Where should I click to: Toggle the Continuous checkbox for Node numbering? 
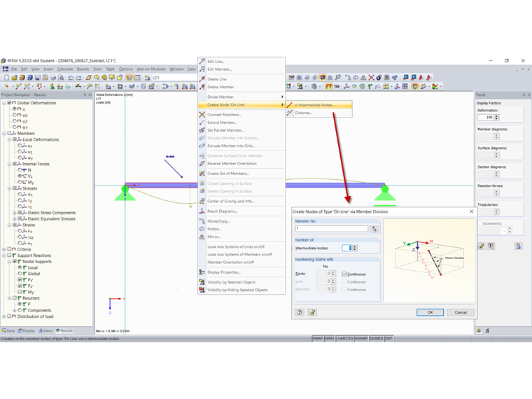[344, 274]
